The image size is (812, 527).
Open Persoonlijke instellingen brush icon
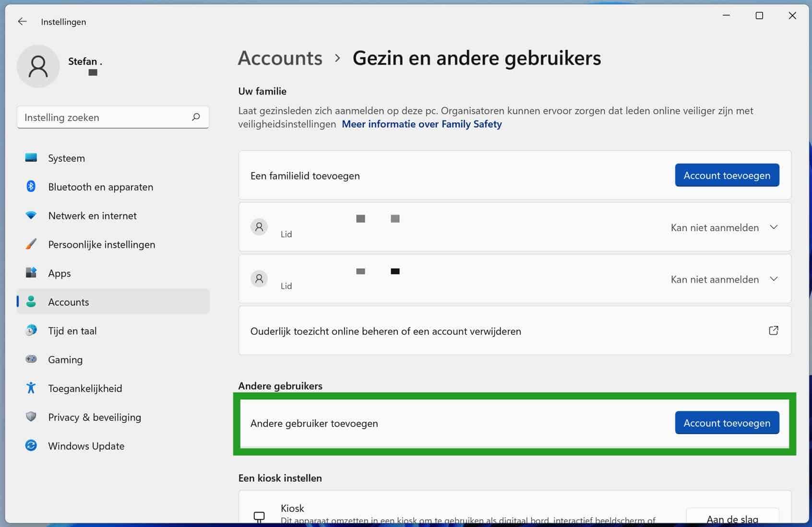coord(31,244)
